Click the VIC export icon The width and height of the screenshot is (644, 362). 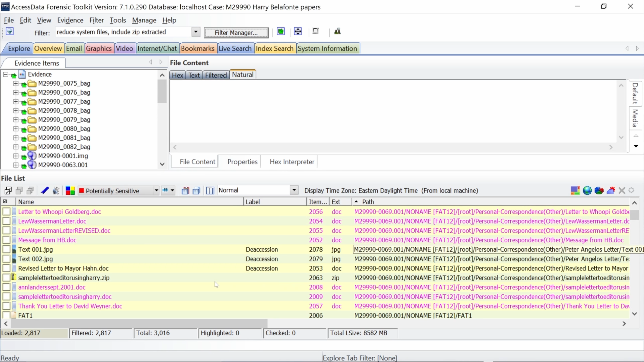[x=56, y=191]
